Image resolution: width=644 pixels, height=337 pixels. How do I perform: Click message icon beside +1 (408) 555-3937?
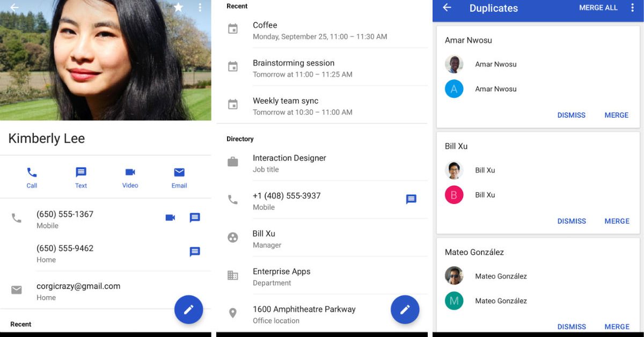411,200
